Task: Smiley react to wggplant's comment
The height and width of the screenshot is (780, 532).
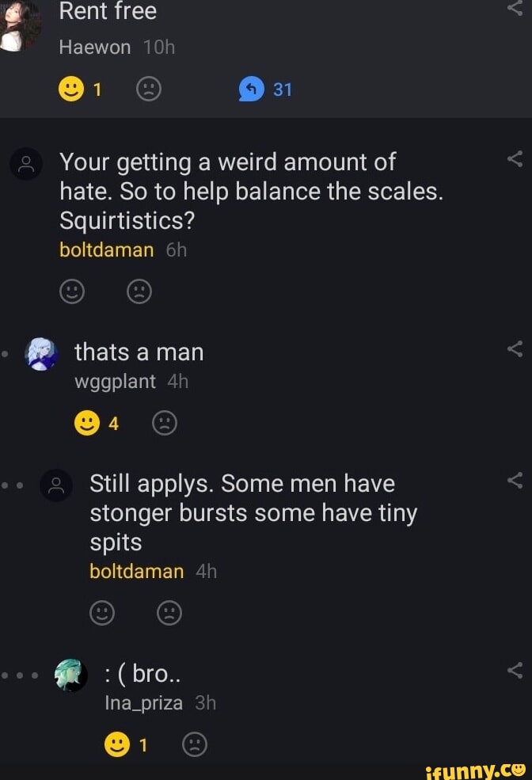Action: click(87, 422)
